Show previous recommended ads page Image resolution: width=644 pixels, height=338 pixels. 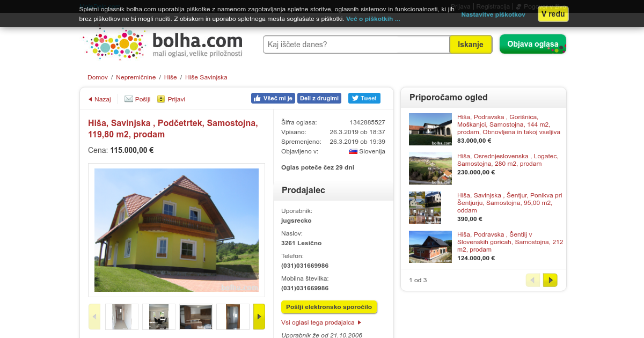pyautogui.click(x=533, y=280)
